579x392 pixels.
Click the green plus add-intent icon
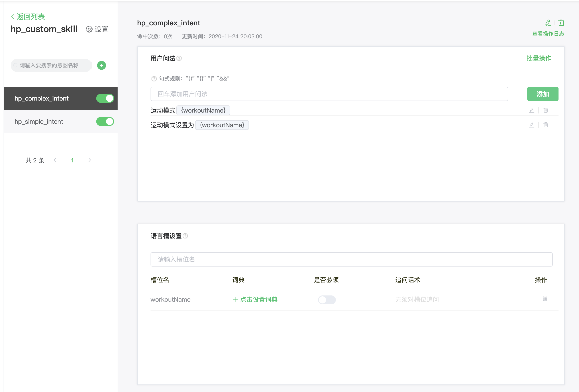pyautogui.click(x=101, y=65)
